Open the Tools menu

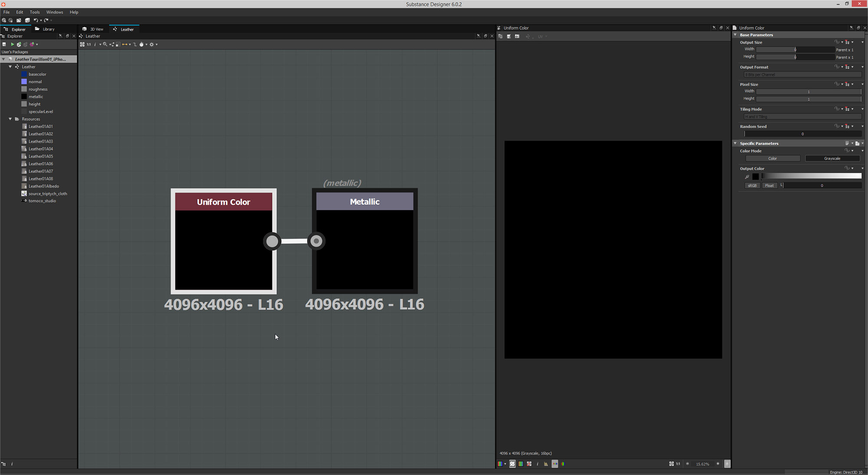35,12
